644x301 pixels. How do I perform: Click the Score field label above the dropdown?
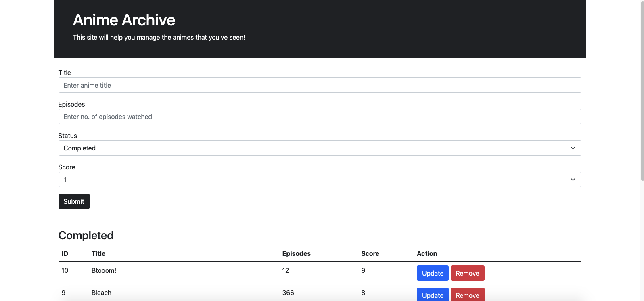[67, 167]
